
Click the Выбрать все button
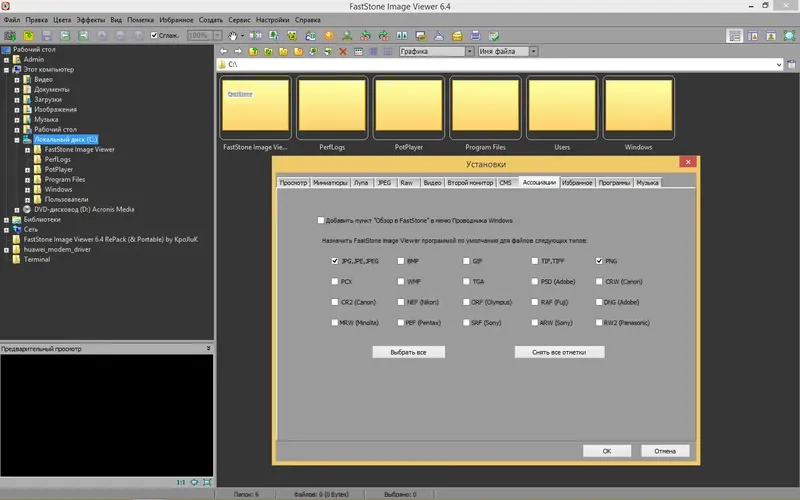(409, 352)
